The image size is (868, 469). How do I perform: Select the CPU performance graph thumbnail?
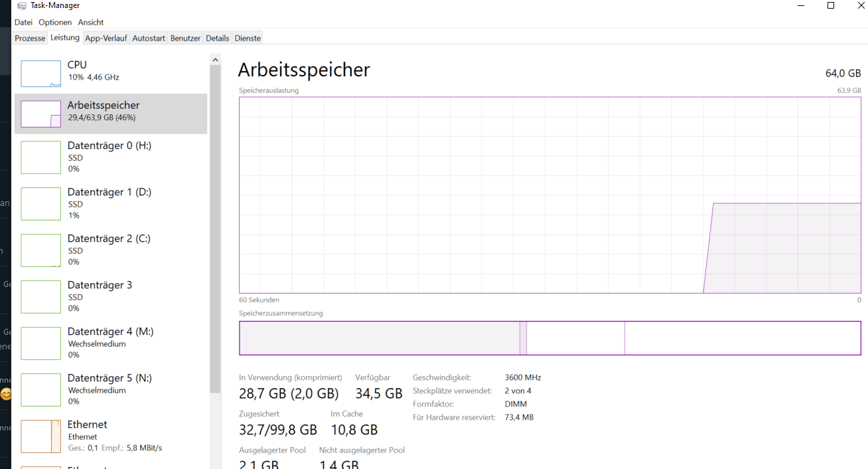(x=40, y=74)
